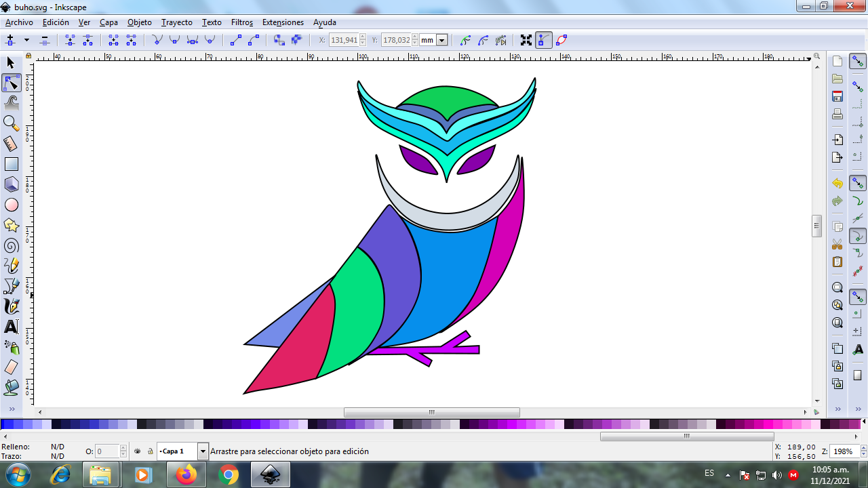Open the Edición menu
This screenshot has width=868, height=488.
click(x=56, y=22)
